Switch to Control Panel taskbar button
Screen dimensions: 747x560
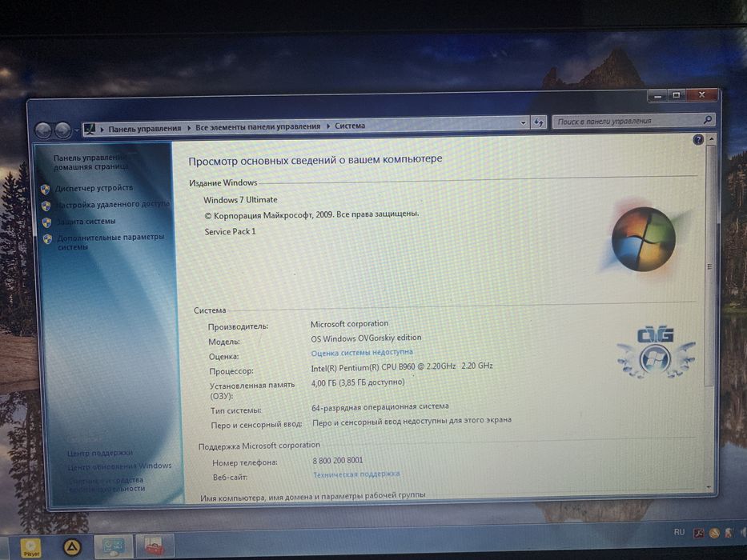[x=114, y=546]
